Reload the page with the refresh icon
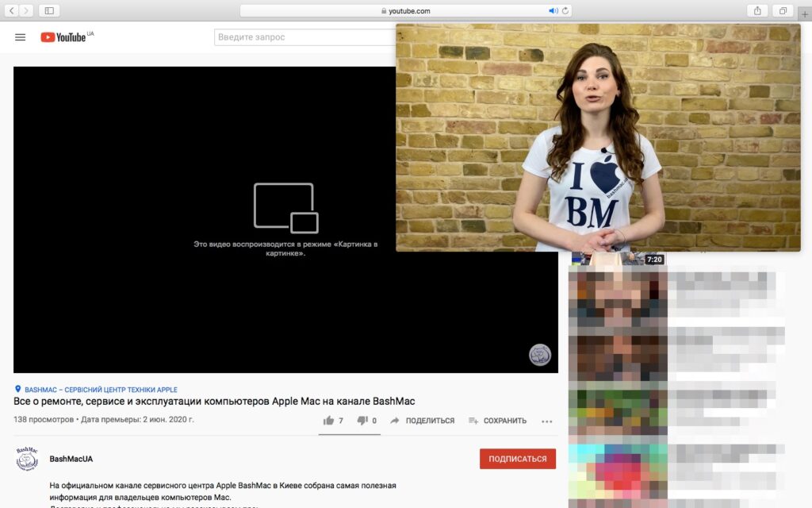This screenshot has width=812, height=508. coord(565,10)
